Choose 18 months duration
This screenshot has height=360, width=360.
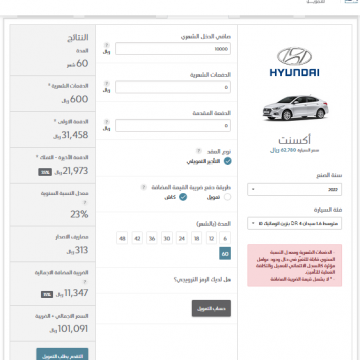[x=197, y=238]
